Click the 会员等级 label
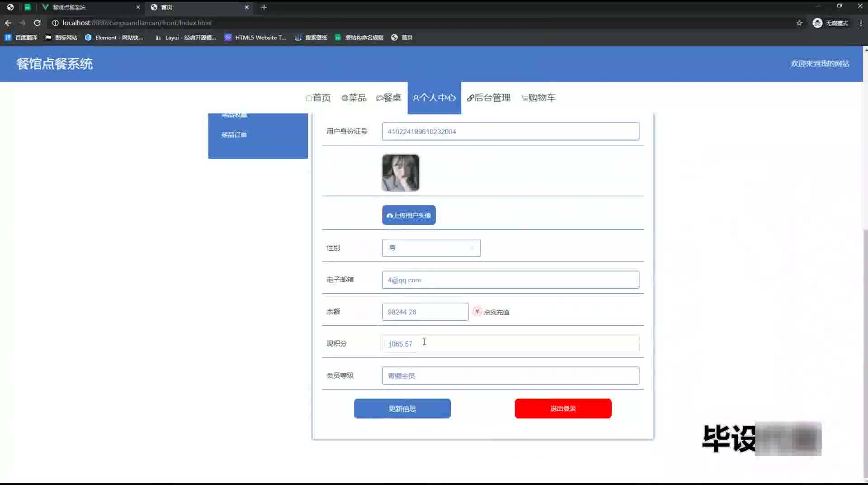This screenshot has height=485, width=868. tap(340, 376)
